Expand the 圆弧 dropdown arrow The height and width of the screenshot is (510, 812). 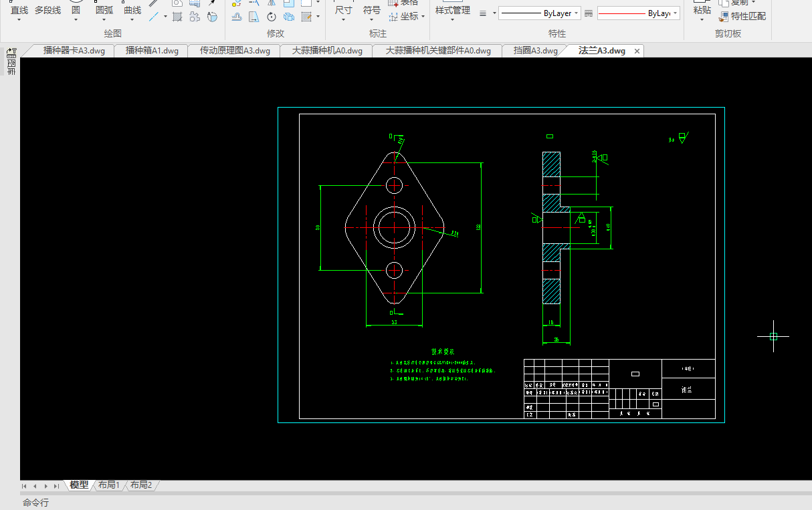(104, 20)
